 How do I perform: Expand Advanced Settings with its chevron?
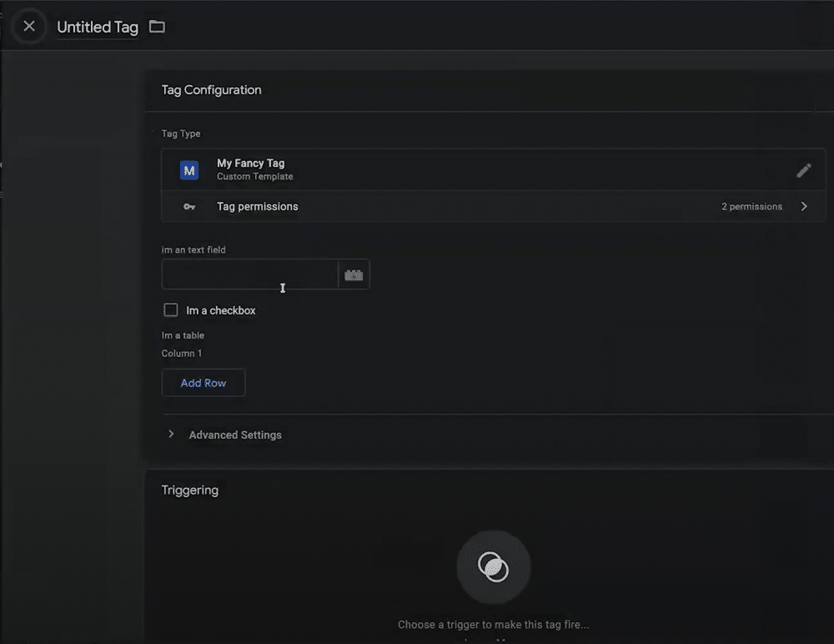[171, 435]
